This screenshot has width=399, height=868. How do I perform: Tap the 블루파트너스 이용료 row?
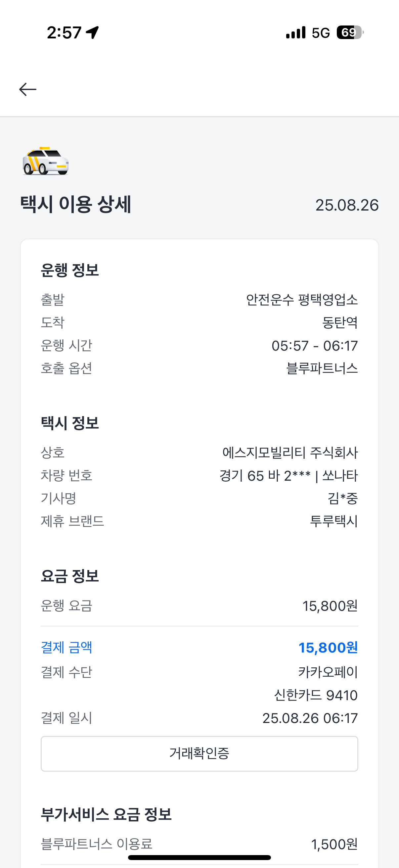(97, 844)
